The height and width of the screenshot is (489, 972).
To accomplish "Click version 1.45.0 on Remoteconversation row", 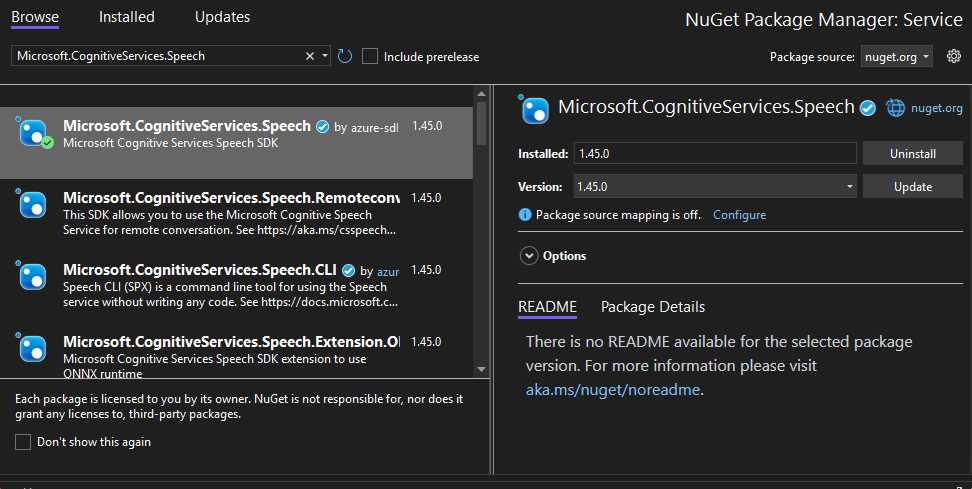I will click(426, 198).
